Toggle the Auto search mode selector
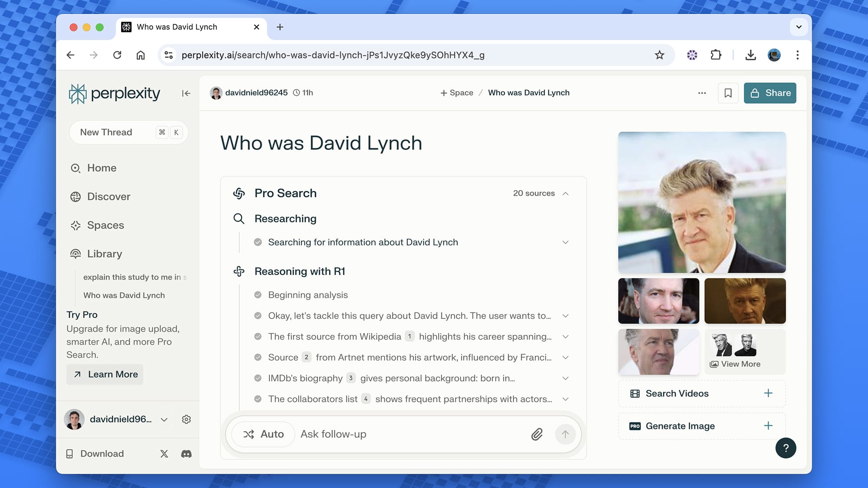The width and height of the screenshot is (868, 488). (x=263, y=434)
